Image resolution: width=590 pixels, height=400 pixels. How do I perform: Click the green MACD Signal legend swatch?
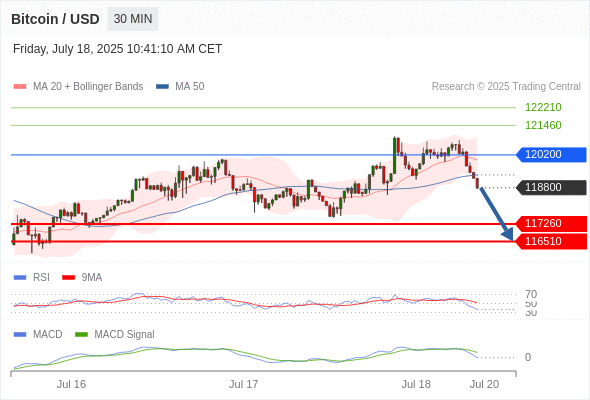(81, 335)
